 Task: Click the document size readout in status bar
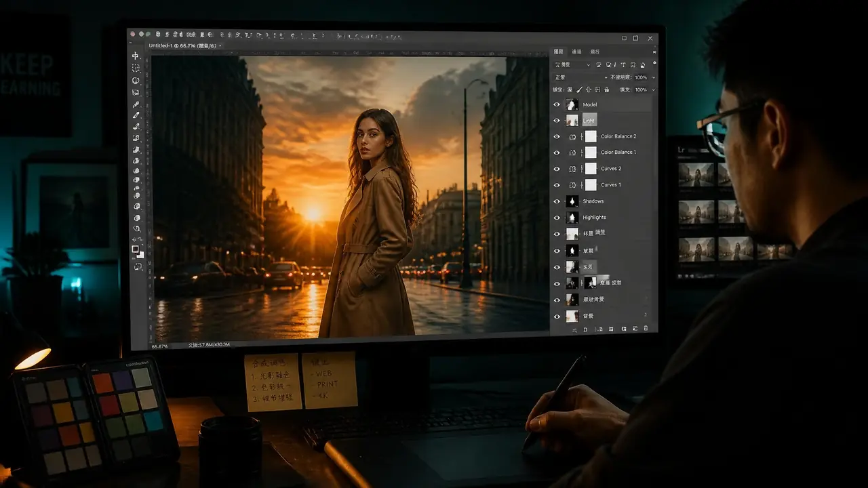[x=210, y=345]
